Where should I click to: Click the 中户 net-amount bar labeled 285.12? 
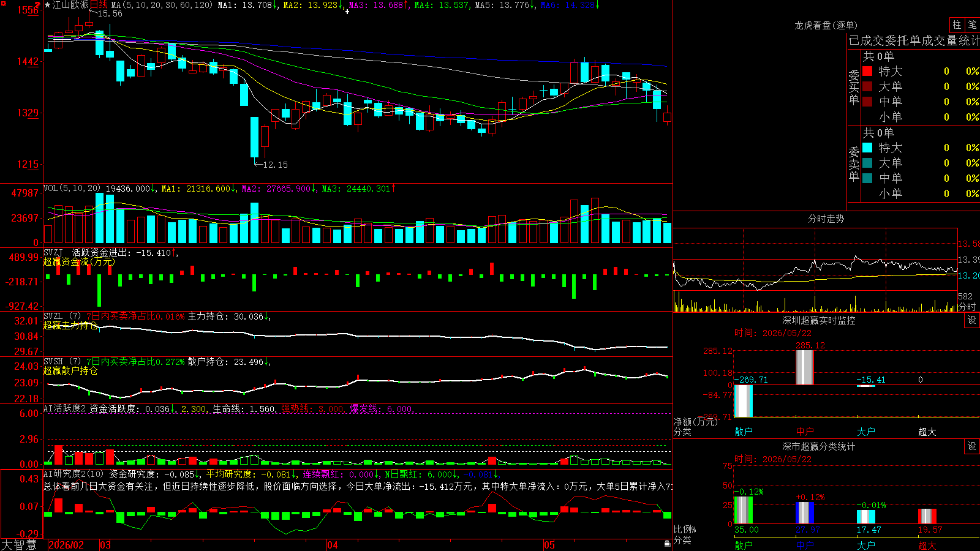coord(804,367)
